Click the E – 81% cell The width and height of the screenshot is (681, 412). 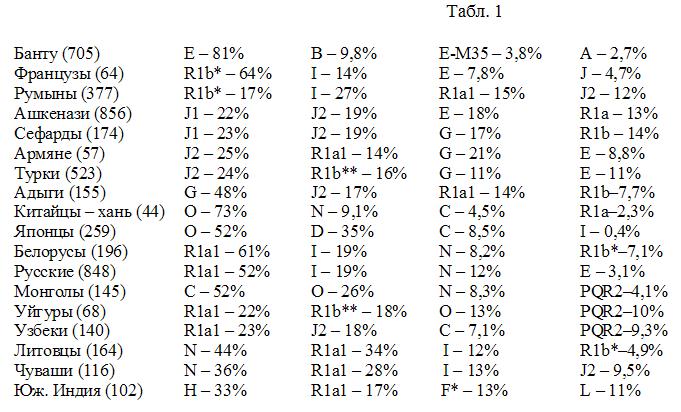(214, 54)
